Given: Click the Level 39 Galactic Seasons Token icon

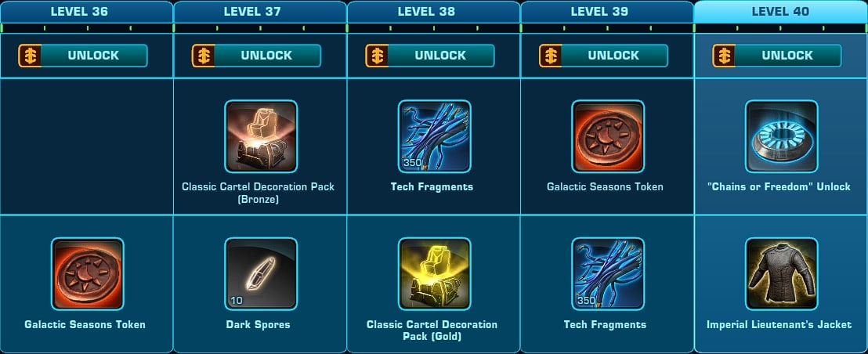Looking at the screenshot, I should click(608, 136).
